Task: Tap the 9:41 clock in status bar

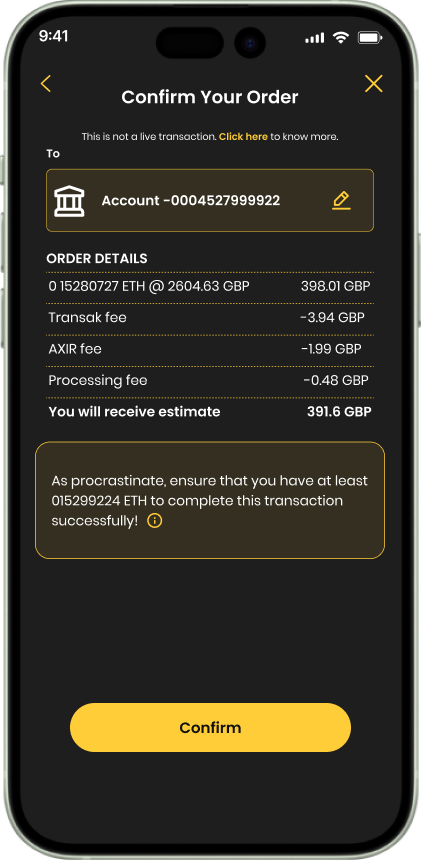Action: coord(54,36)
